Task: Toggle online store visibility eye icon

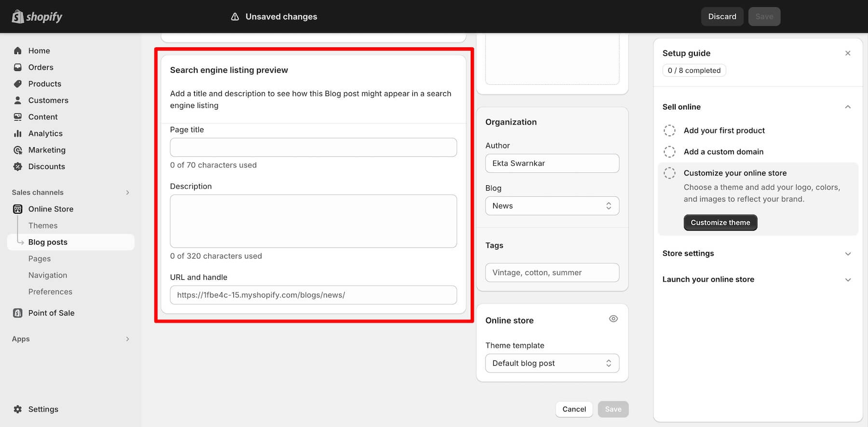Action: tap(613, 319)
